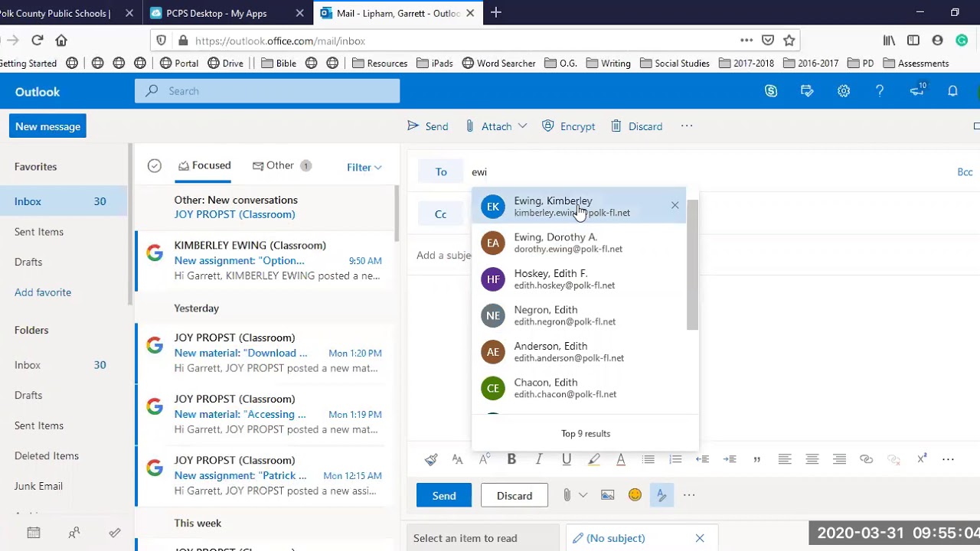980x551 pixels.
Task: Align text to the left
Action: 785,459
